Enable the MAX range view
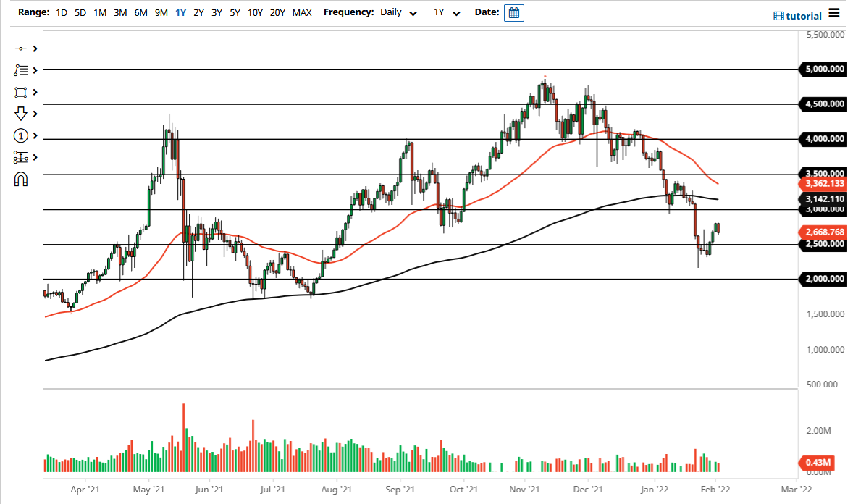The width and height of the screenshot is (853, 504). [x=302, y=12]
